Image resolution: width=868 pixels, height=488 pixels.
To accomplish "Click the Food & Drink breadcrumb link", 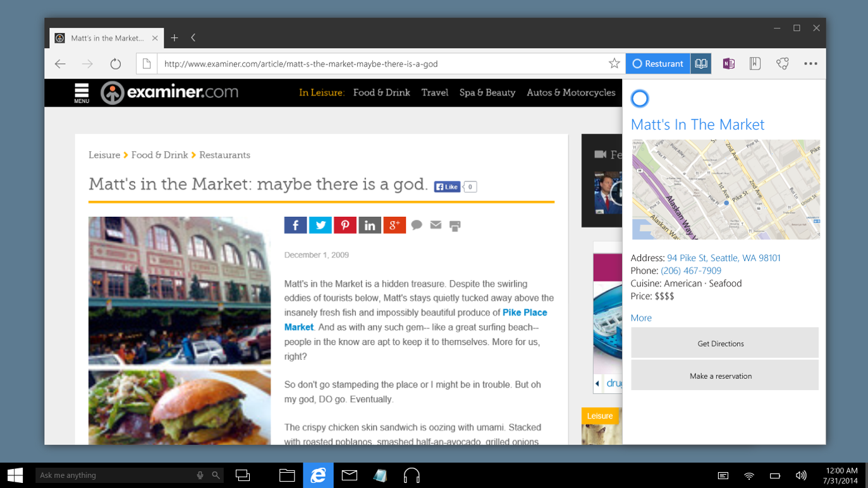I will (159, 155).
